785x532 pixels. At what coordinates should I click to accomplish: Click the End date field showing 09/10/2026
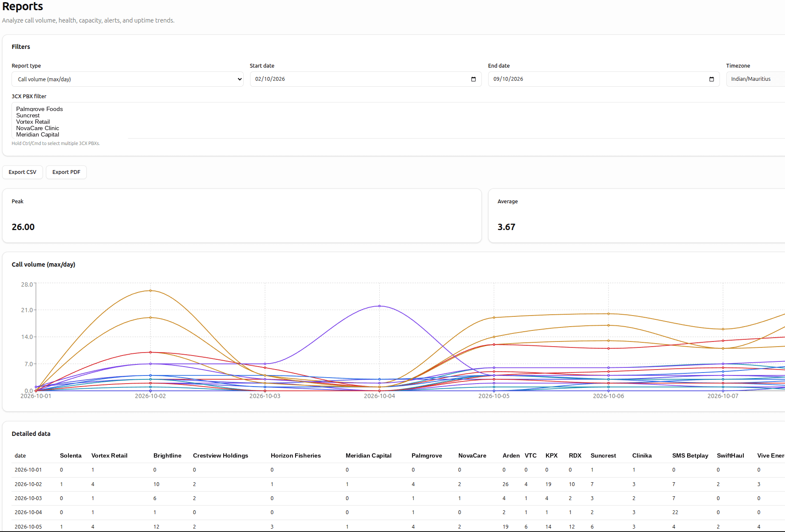(x=604, y=79)
